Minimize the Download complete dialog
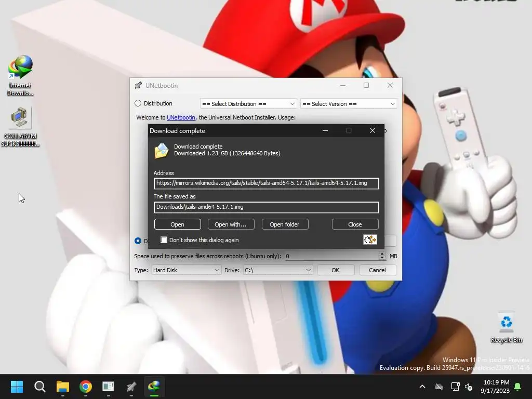The width and height of the screenshot is (532, 399). (325, 130)
